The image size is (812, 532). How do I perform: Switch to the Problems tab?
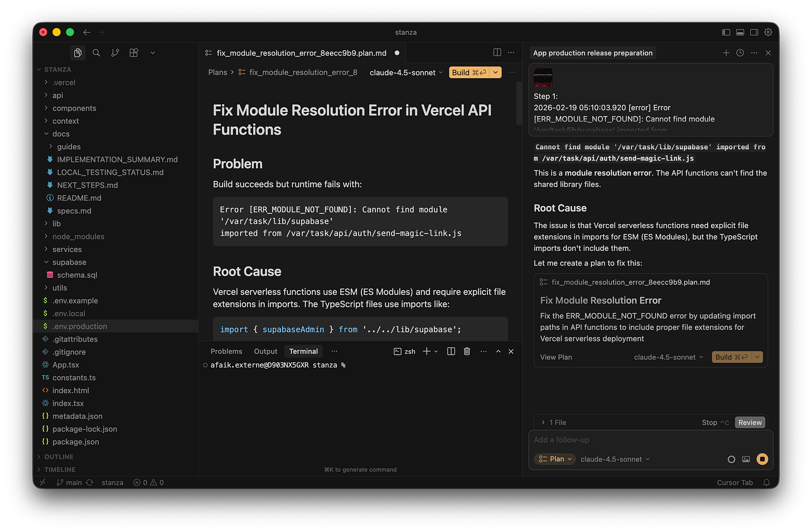click(x=226, y=351)
